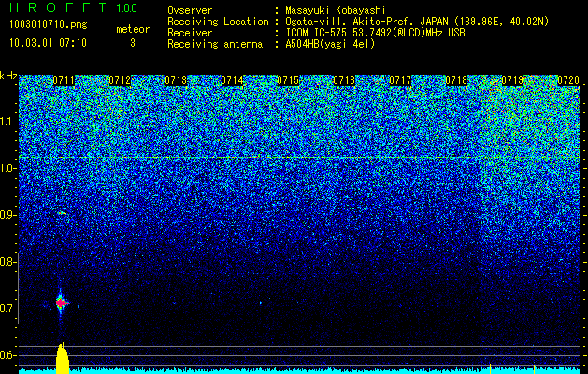Select the filename 1003010710.png

click(49, 24)
